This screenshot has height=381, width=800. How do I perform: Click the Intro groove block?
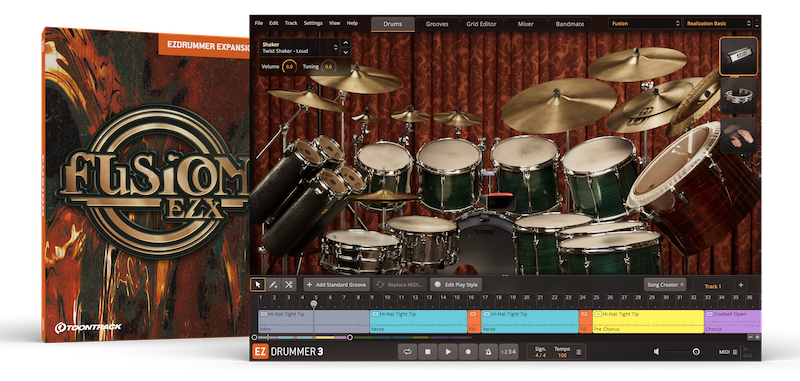(313, 322)
